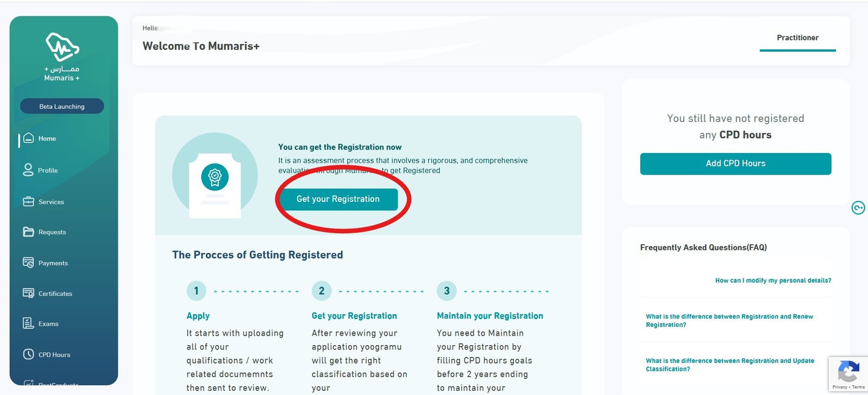Click the Get your Registration button
Image resolution: width=868 pixels, height=395 pixels.
pyautogui.click(x=338, y=199)
